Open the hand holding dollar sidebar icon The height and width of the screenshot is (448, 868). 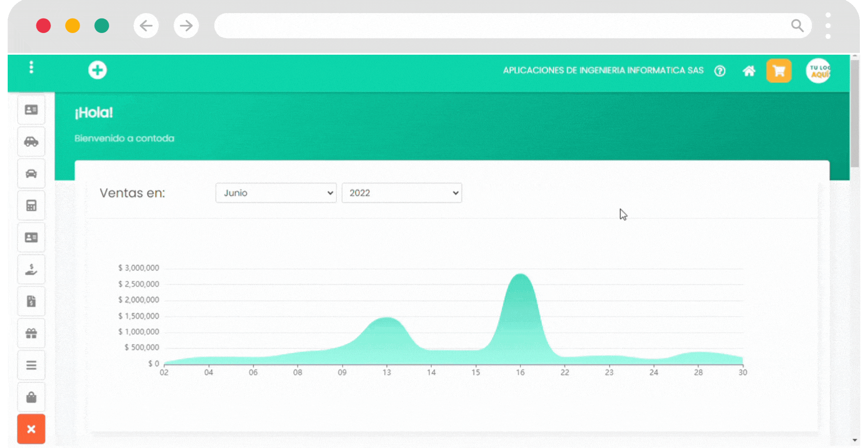pos(31,269)
